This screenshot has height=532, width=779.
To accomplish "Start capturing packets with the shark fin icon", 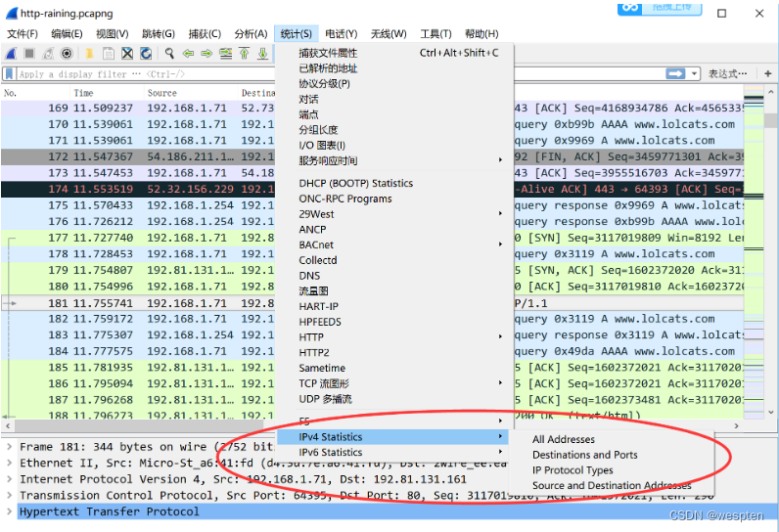I will click(x=11, y=54).
